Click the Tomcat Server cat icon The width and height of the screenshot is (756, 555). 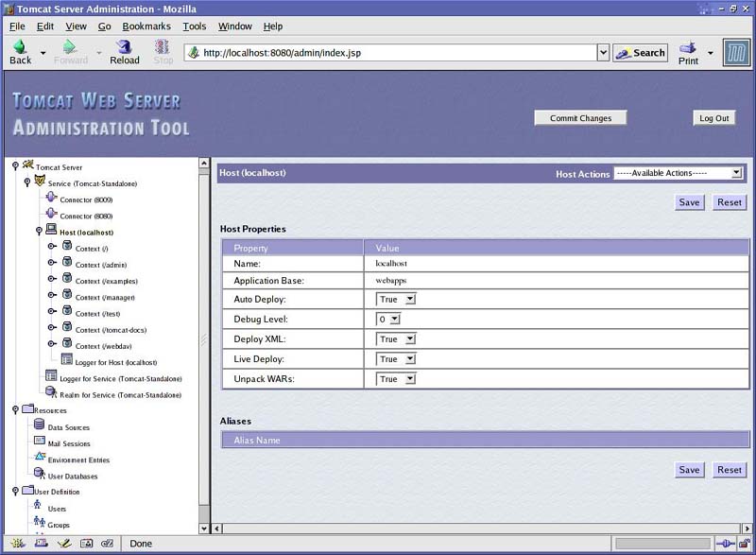pos(28,165)
